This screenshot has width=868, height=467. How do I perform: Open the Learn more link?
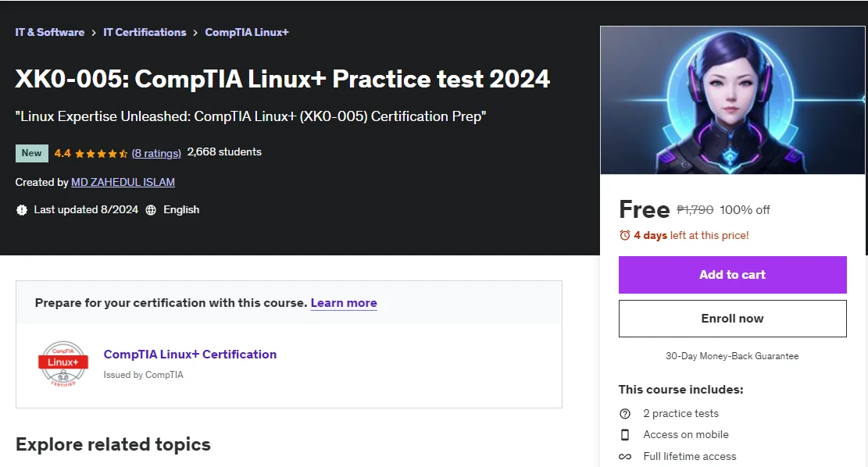[344, 303]
